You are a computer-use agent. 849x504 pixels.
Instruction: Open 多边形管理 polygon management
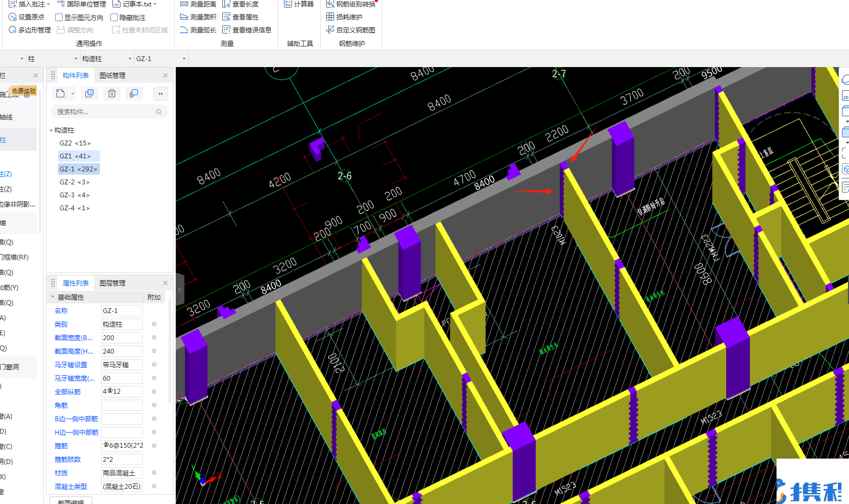pyautogui.click(x=30, y=30)
